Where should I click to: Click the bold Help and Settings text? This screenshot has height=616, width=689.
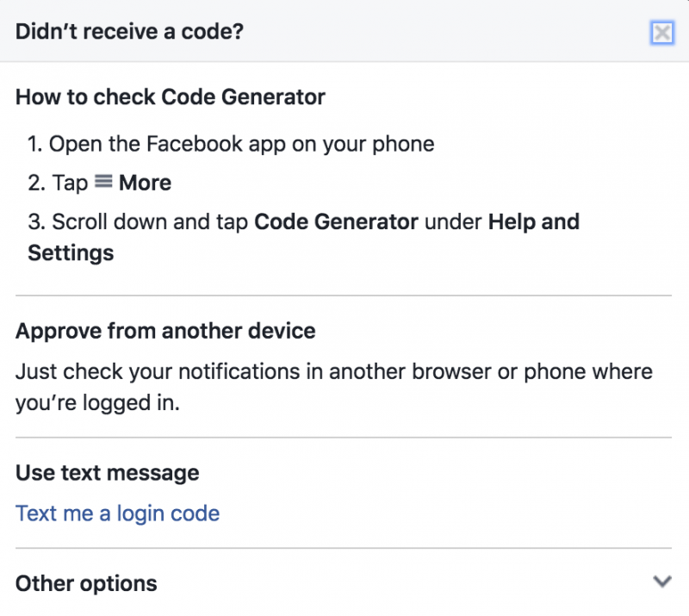coord(304,237)
